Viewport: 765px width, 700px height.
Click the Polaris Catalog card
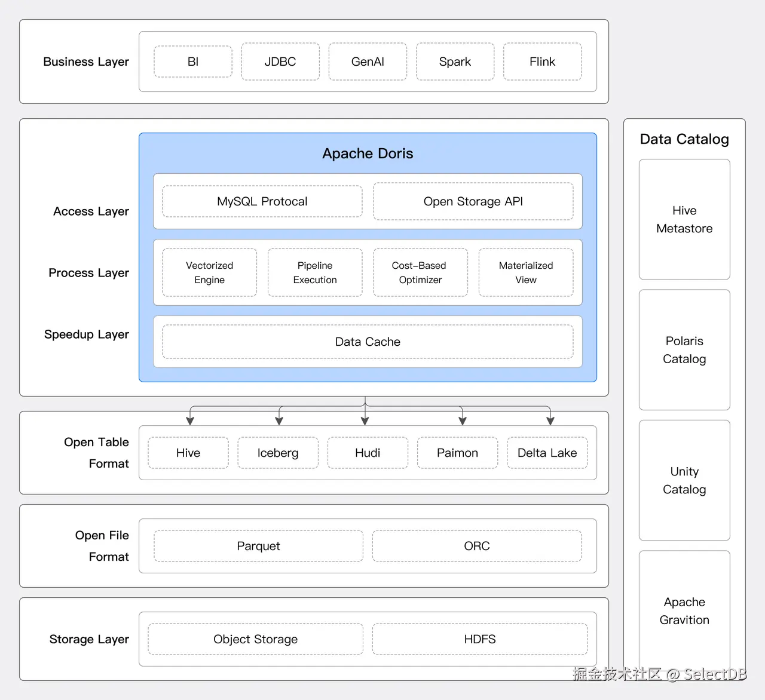[x=684, y=350]
